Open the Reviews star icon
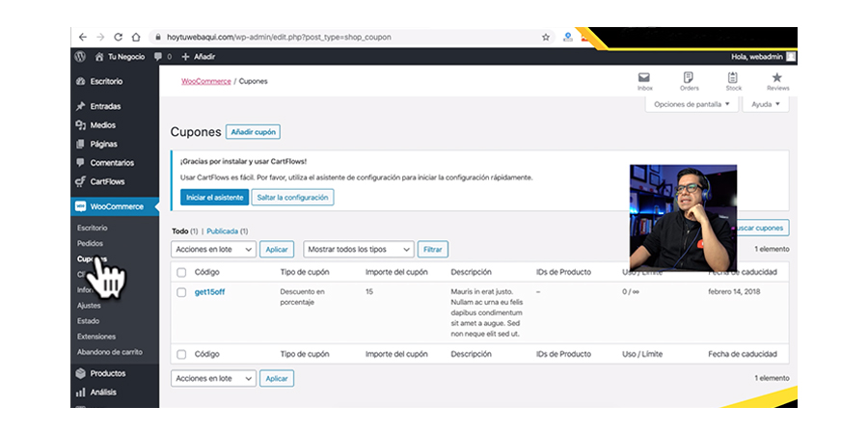Image resolution: width=868 pixels, height=434 pixels. point(777,81)
